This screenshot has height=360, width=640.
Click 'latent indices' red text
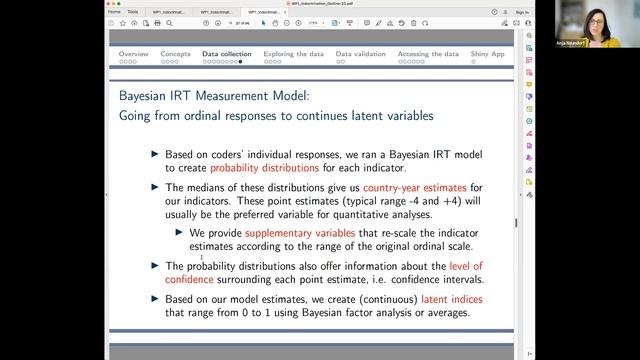(x=452, y=299)
